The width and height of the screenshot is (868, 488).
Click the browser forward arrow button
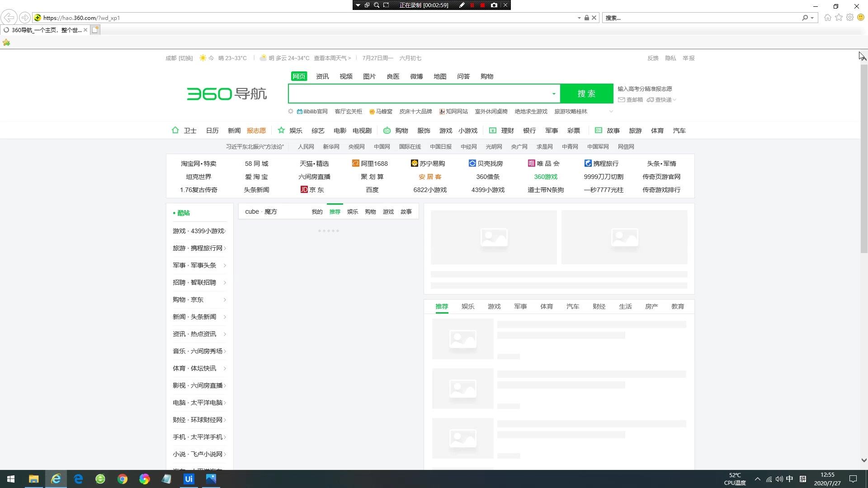(25, 18)
